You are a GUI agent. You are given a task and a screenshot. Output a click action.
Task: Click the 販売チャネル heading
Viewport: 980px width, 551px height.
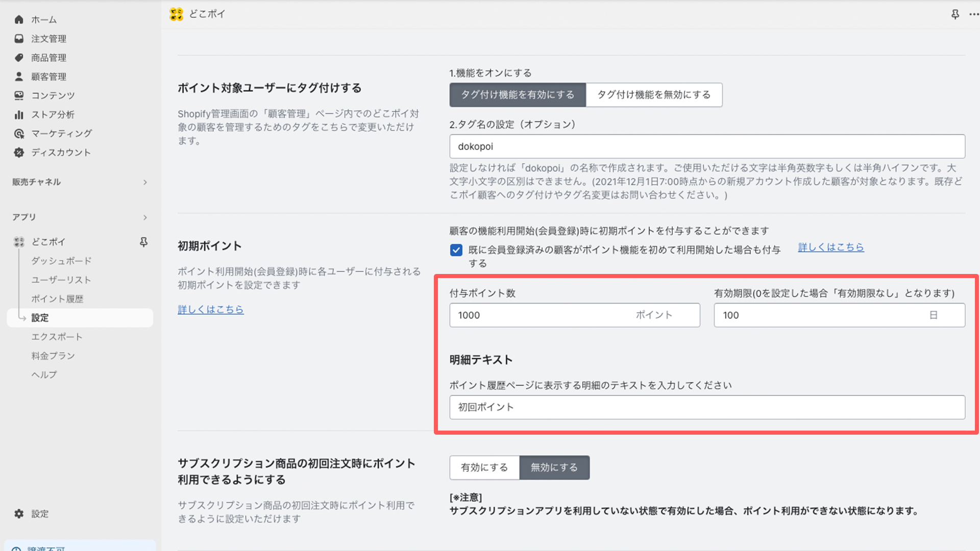pos(37,182)
